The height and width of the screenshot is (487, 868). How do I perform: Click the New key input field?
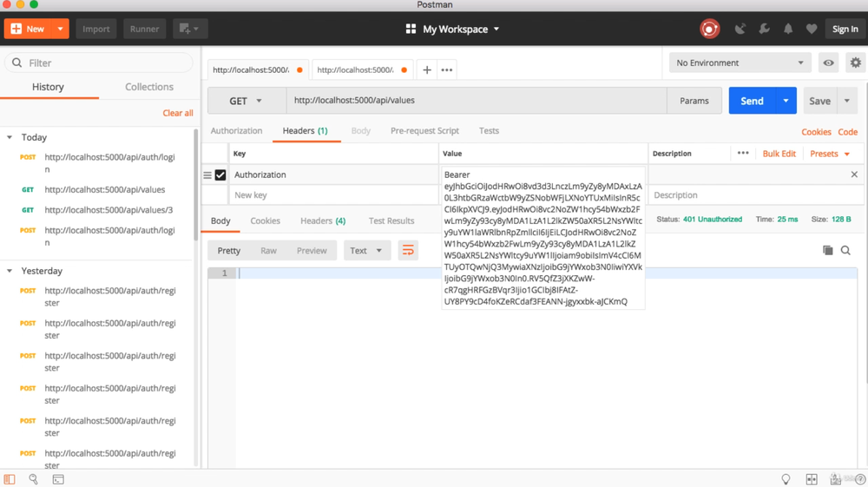(333, 195)
